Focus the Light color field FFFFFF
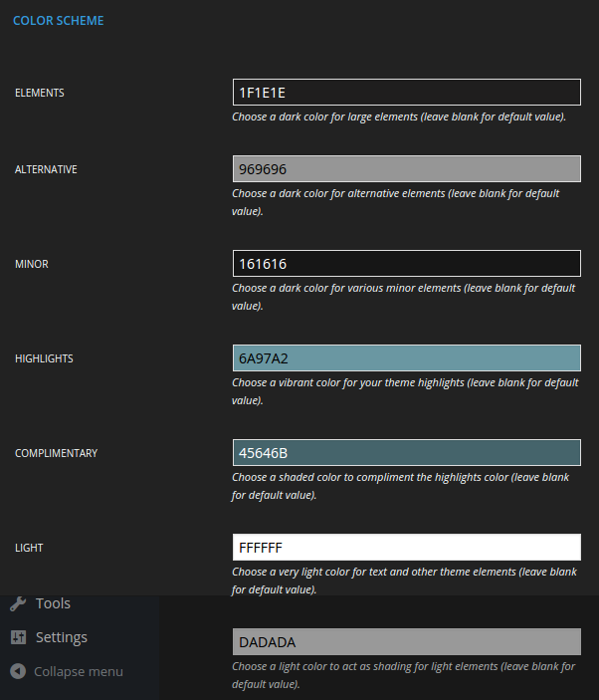The image size is (599, 700). pos(406,548)
